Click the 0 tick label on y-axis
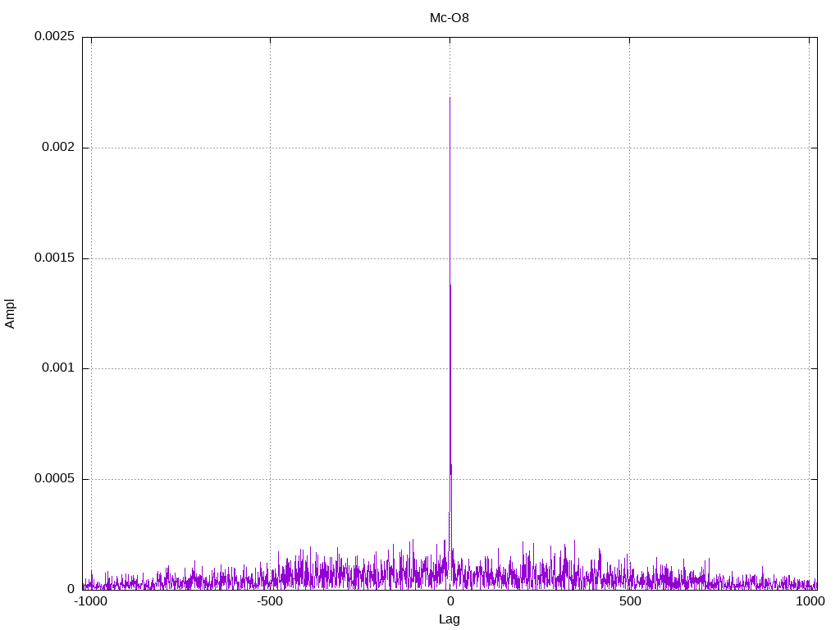The height and width of the screenshot is (630, 840). (x=71, y=589)
